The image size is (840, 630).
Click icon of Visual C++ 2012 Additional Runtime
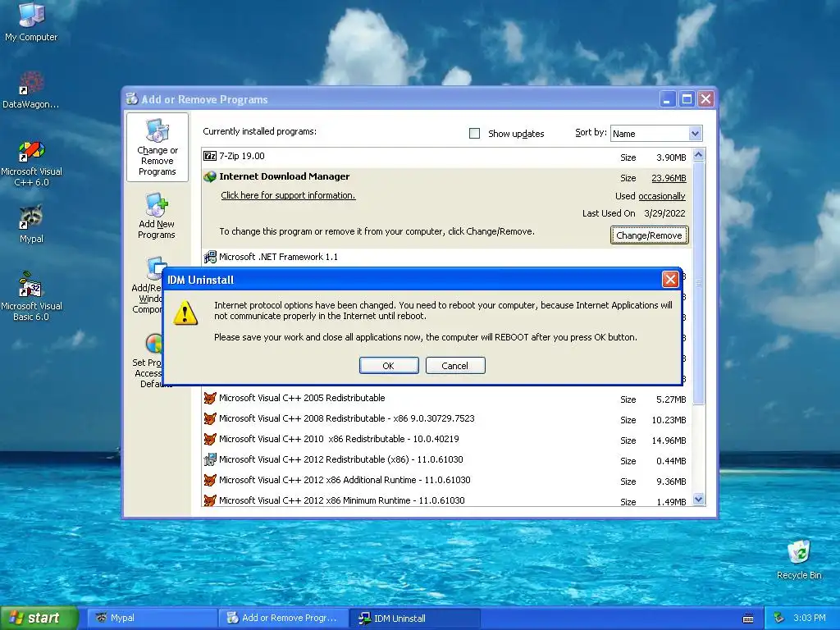[x=210, y=480]
